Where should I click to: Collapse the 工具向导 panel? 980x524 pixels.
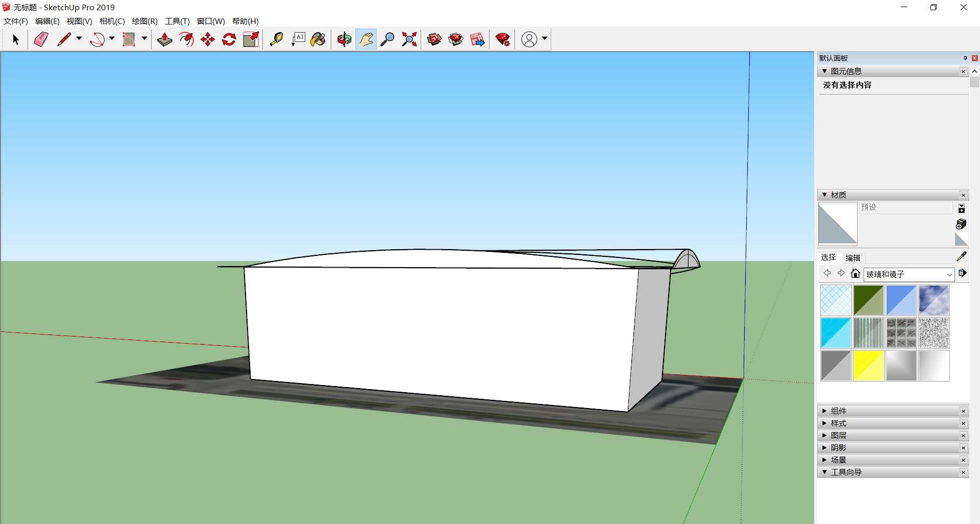point(824,472)
